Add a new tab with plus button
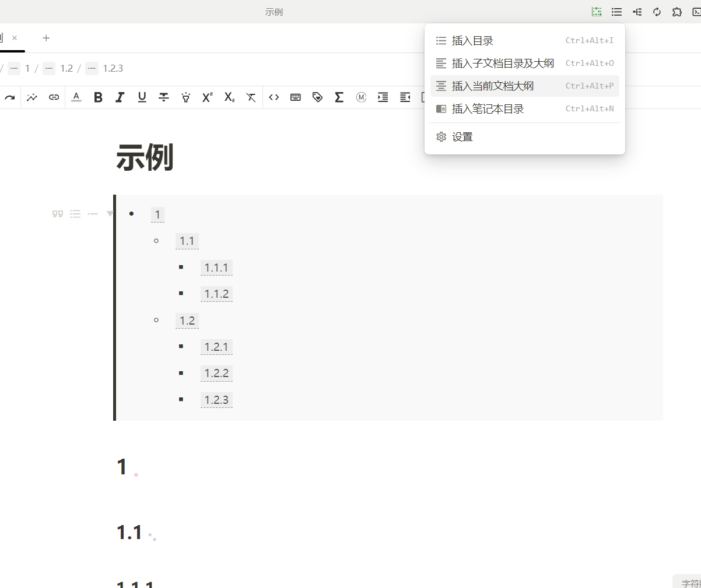Viewport: 701px width, 588px height. click(x=46, y=38)
